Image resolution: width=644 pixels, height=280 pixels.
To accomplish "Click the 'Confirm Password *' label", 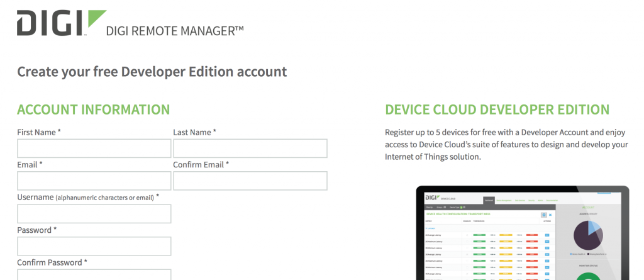I will pyautogui.click(x=52, y=262).
